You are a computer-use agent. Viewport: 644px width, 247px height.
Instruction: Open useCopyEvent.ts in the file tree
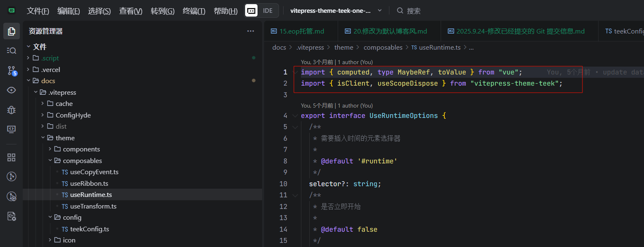[94, 172]
